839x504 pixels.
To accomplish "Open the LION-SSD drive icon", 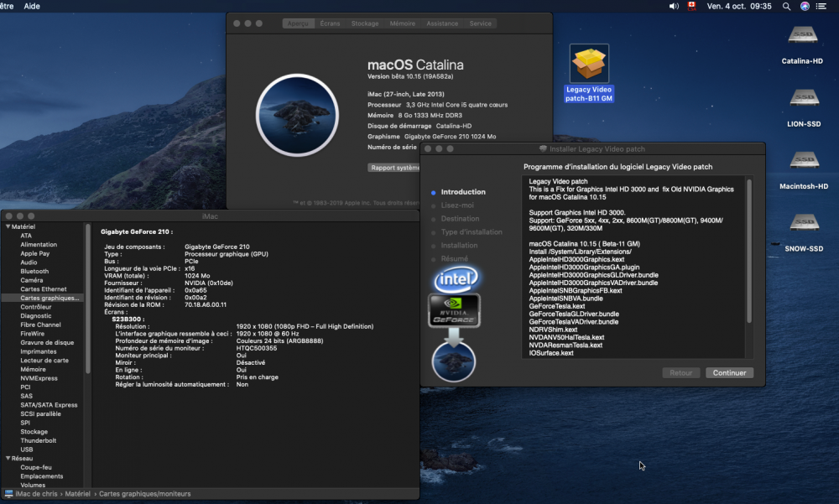I will (804, 100).
